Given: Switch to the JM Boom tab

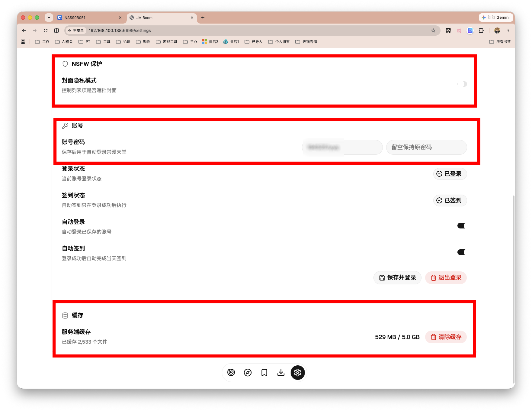Looking at the screenshot, I should 162,18.
